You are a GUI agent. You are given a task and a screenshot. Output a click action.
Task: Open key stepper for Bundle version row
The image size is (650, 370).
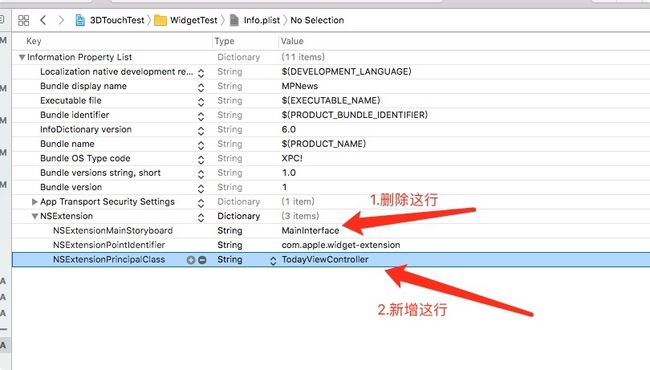tap(201, 189)
